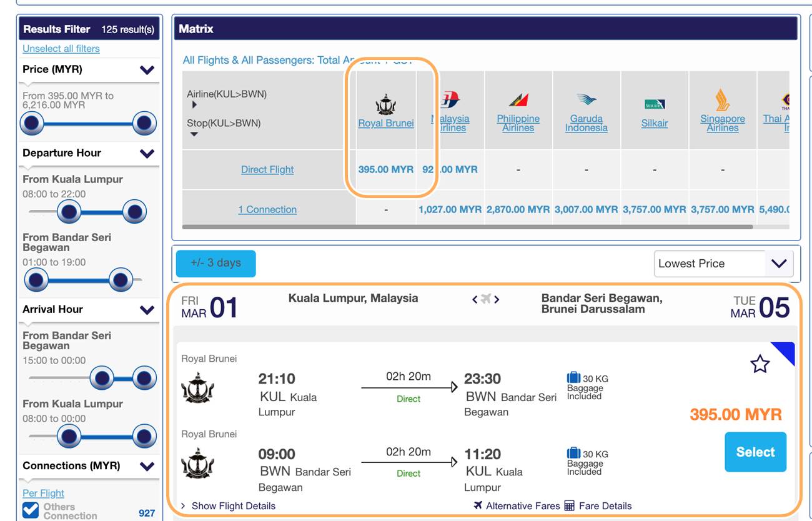Screen dimensions: 812x521
Task: Click the Per Flight link
Action: pyautogui.click(x=44, y=493)
